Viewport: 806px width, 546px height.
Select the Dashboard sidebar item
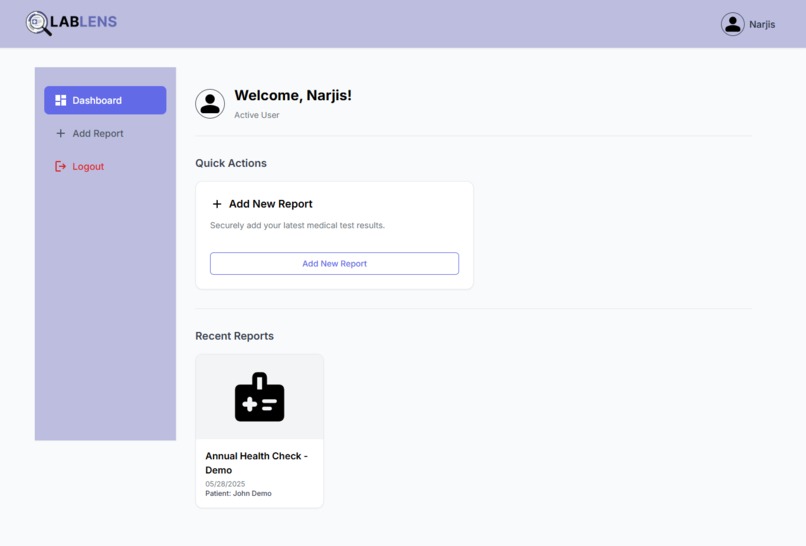click(x=105, y=100)
